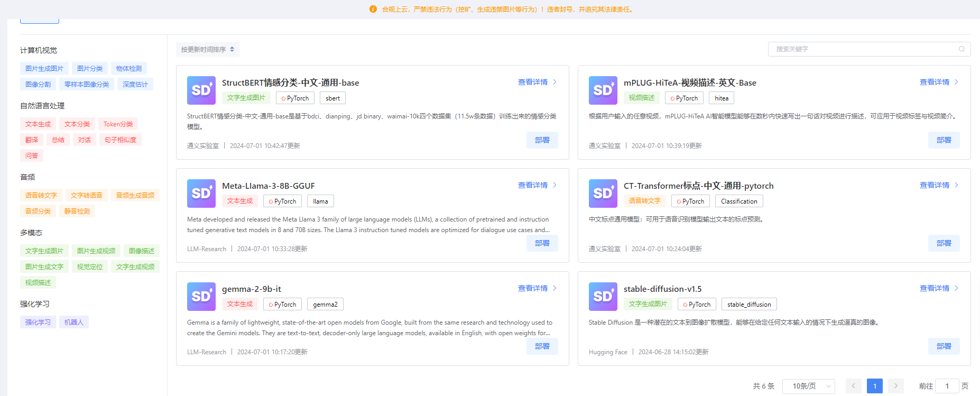Filter by 文本生成 tag in sidebar

coord(38,124)
